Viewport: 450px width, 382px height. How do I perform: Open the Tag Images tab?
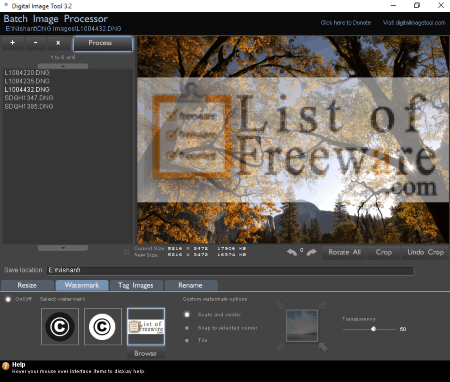[136, 285]
